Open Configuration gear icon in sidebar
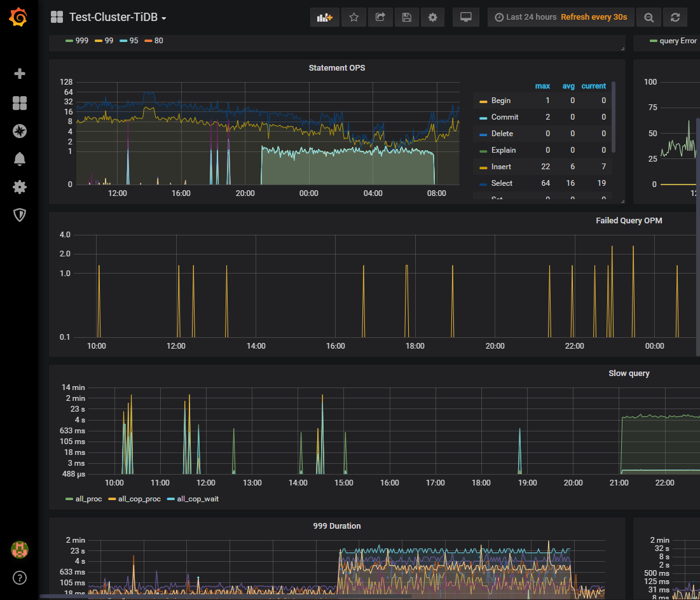The image size is (700, 600). (20, 187)
